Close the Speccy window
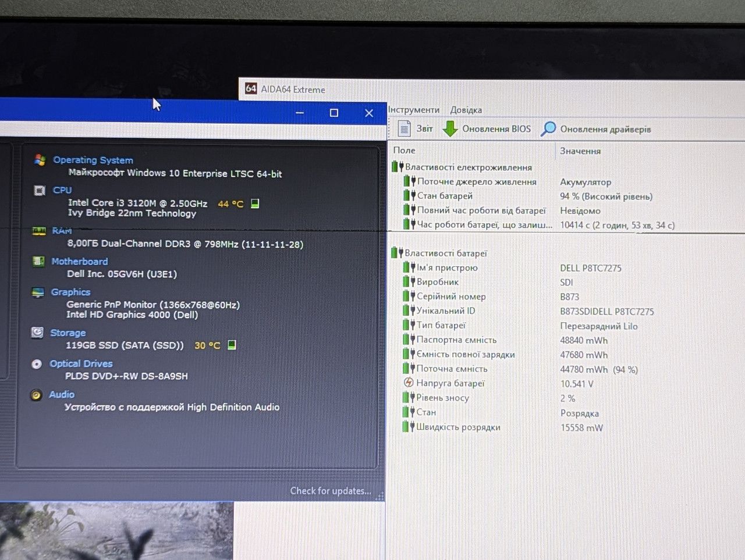Screen dimensions: 745x560 (x=369, y=113)
